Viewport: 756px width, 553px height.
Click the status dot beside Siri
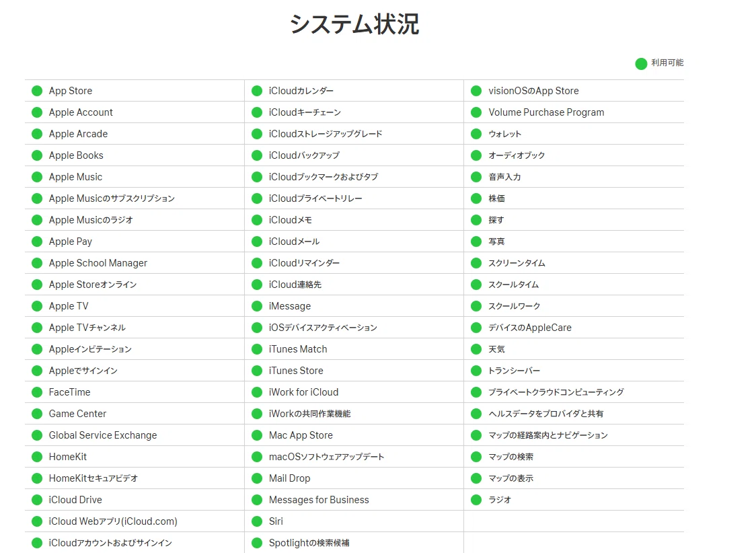tap(257, 521)
